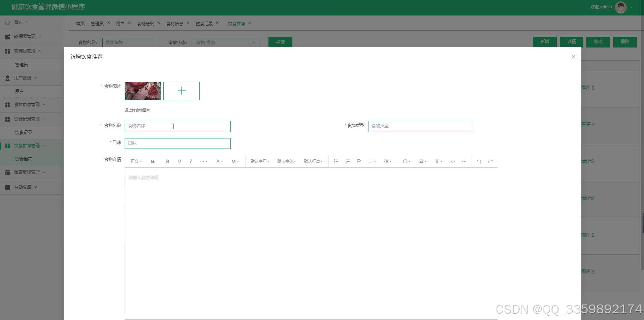Screen dimensions: 644x320
Task: Open the more text styles menu
Action: click(x=204, y=161)
